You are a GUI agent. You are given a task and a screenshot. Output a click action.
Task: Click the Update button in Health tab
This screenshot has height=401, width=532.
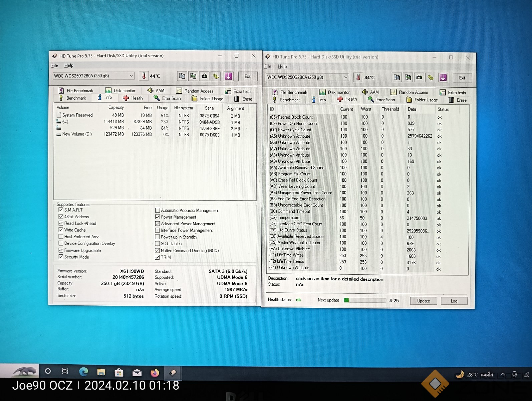pos(424,301)
